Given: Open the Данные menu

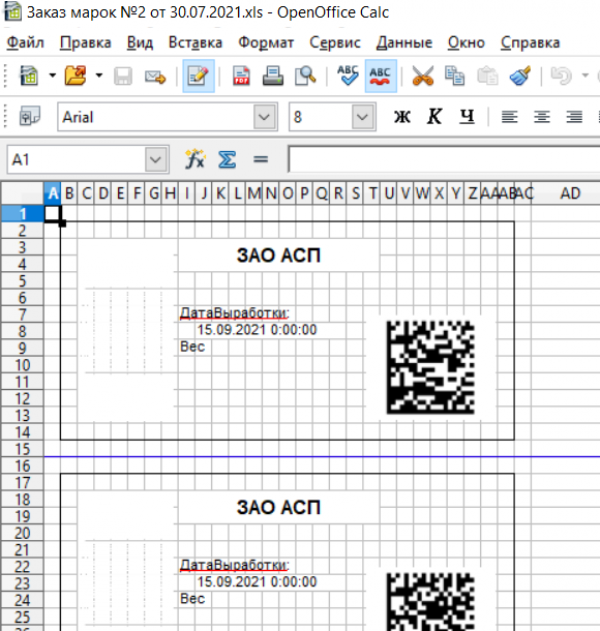Looking at the screenshot, I should [x=404, y=43].
